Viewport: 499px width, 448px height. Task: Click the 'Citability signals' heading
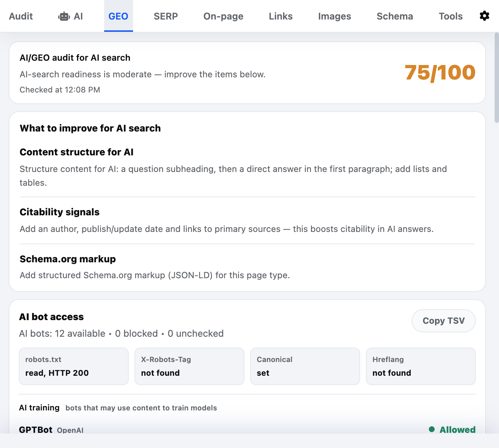click(60, 212)
